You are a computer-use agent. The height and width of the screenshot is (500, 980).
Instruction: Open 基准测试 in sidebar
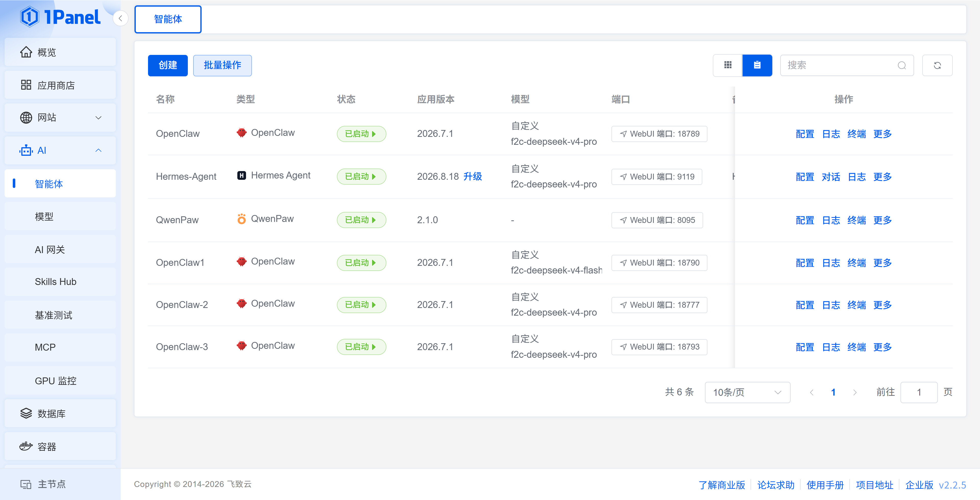tap(60, 315)
